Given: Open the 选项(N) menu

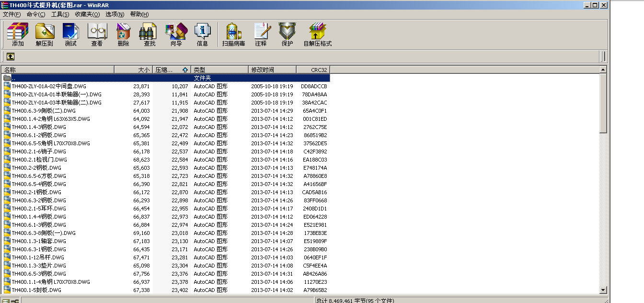Looking at the screenshot, I should pos(115,14).
